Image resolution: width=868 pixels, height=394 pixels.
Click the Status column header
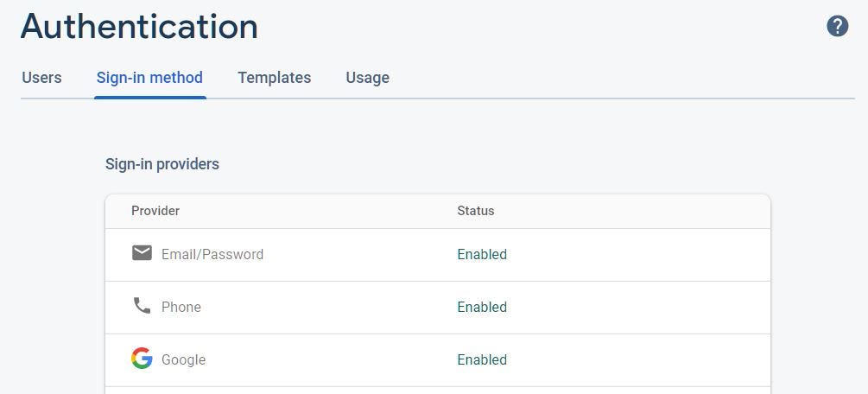[x=476, y=211]
